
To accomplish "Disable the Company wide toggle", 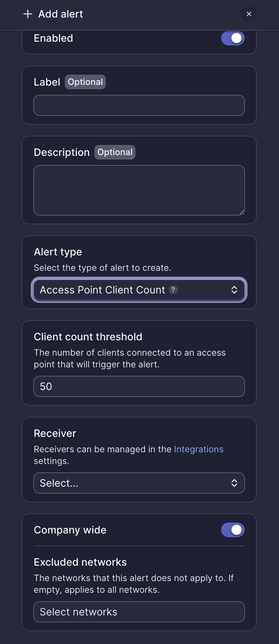I will tap(233, 530).
